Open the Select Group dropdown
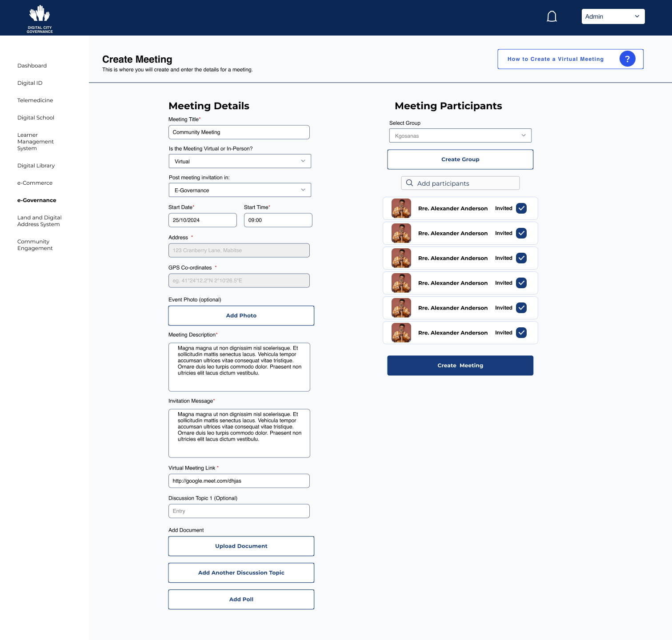This screenshot has height=640, width=672. tap(460, 135)
